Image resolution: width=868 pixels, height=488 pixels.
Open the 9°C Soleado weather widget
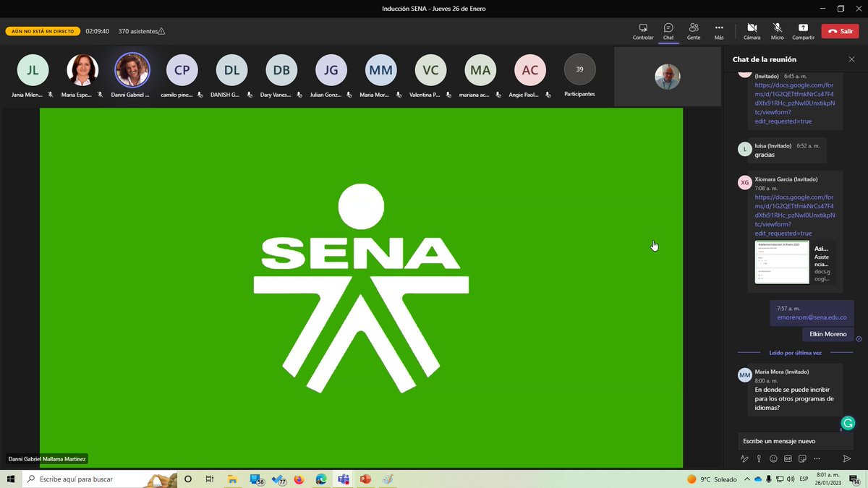pyautogui.click(x=712, y=479)
